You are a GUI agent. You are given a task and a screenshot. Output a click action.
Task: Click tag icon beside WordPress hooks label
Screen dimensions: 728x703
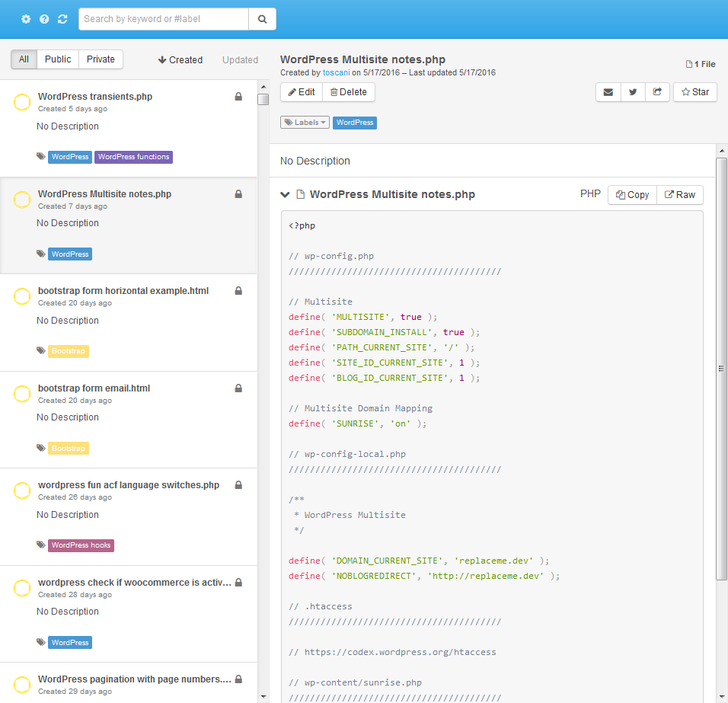pyautogui.click(x=41, y=545)
